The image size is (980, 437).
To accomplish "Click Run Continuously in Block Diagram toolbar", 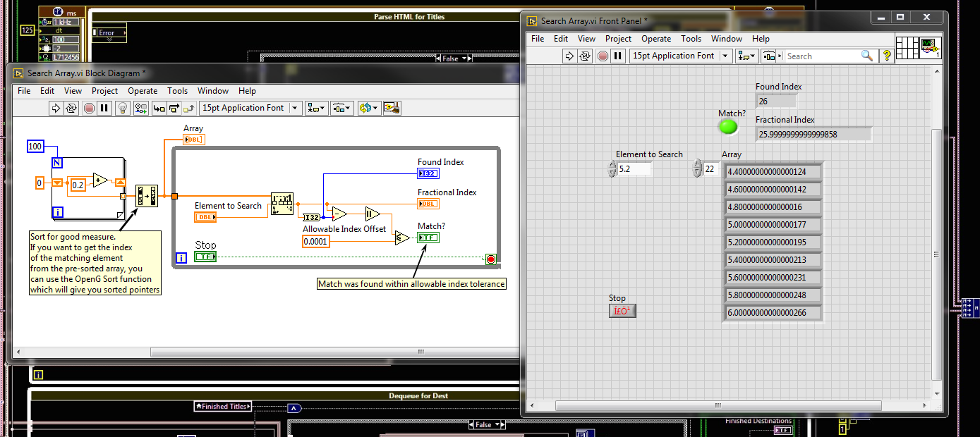I will coord(71,108).
